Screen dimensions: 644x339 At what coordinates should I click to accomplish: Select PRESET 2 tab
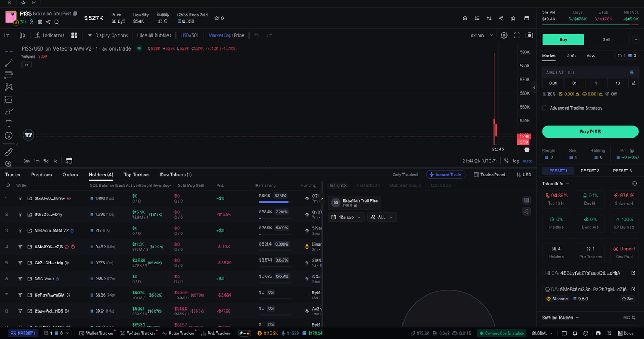[x=590, y=170]
